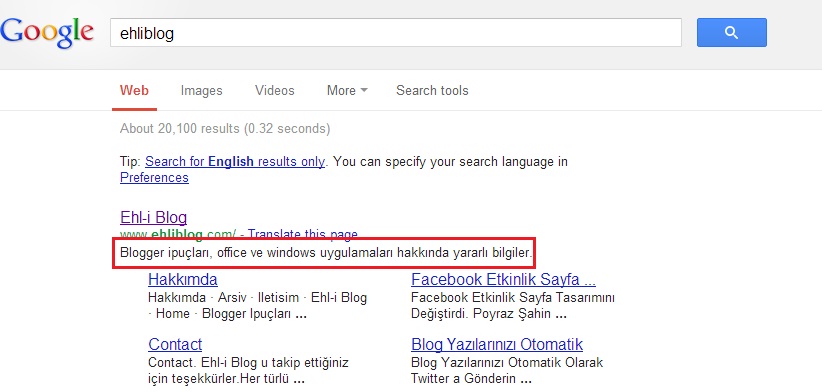The width and height of the screenshot is (822, 392).
Task: Click the Google logo
Action: coord(47,32)
